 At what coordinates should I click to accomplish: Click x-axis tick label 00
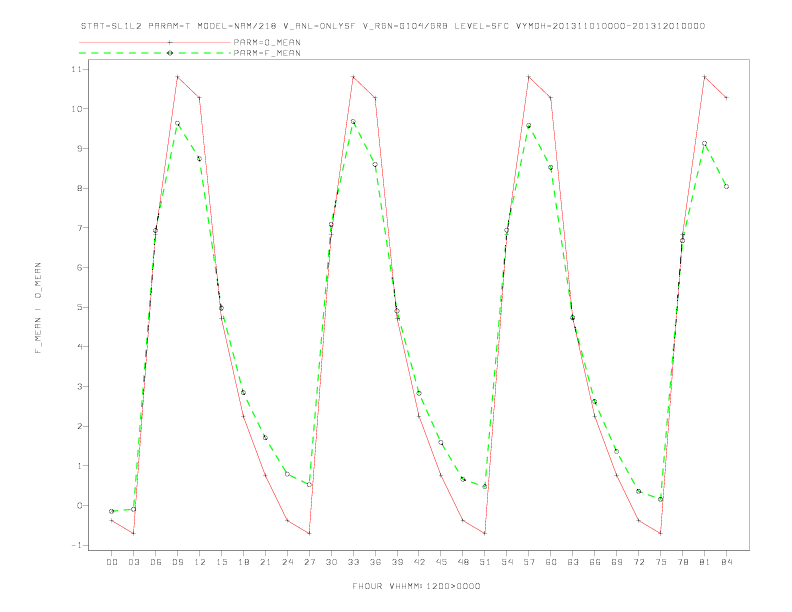click(x=112, y=562)
